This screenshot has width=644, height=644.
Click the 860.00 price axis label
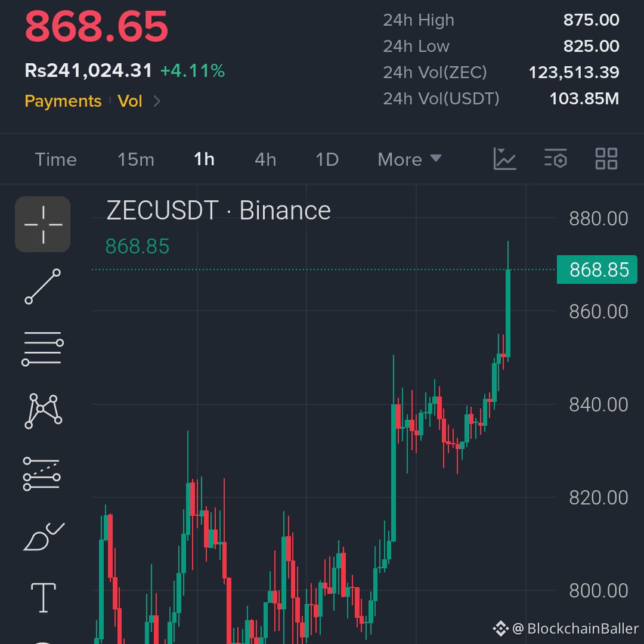click(599, 312)
